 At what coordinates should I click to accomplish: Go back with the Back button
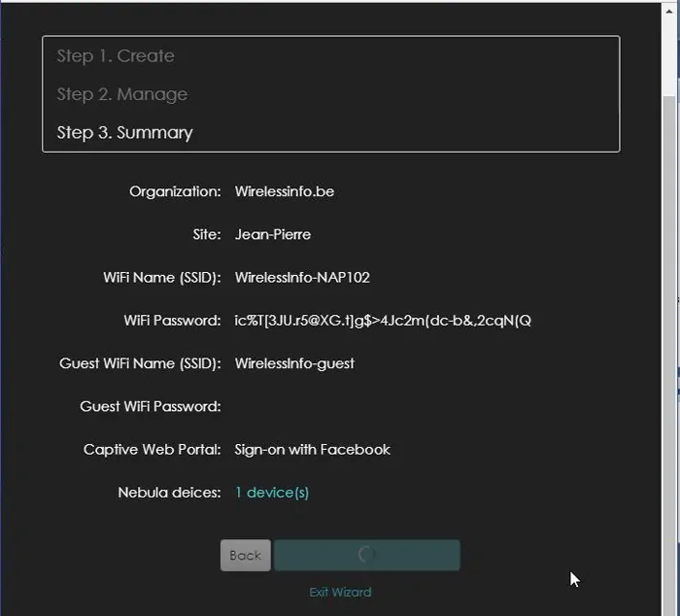[x=246, y=555]
